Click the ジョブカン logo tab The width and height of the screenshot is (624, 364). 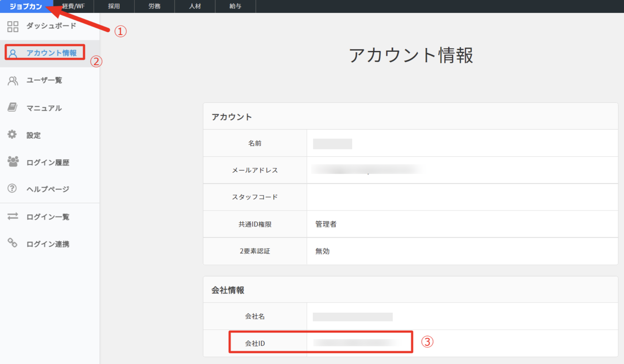pos(26,6)
